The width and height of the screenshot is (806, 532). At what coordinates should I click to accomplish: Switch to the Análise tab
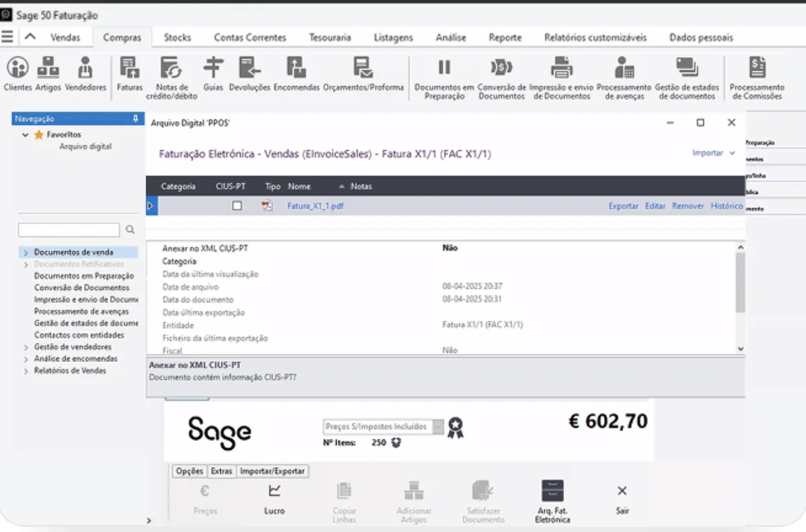(x=451, y=37)
